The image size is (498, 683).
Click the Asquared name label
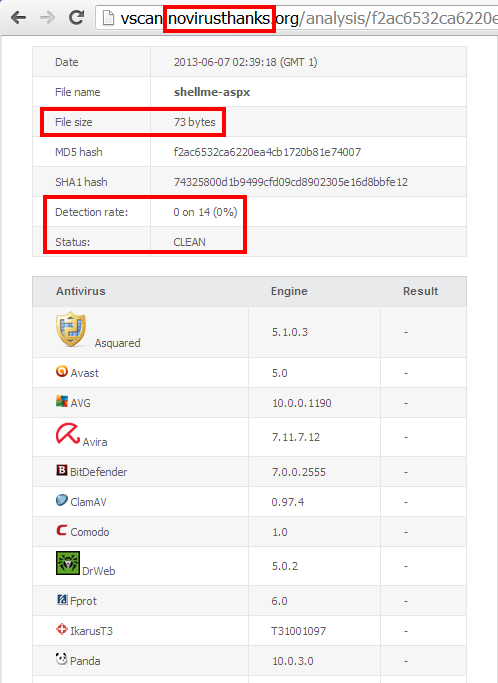pos(118,343)
